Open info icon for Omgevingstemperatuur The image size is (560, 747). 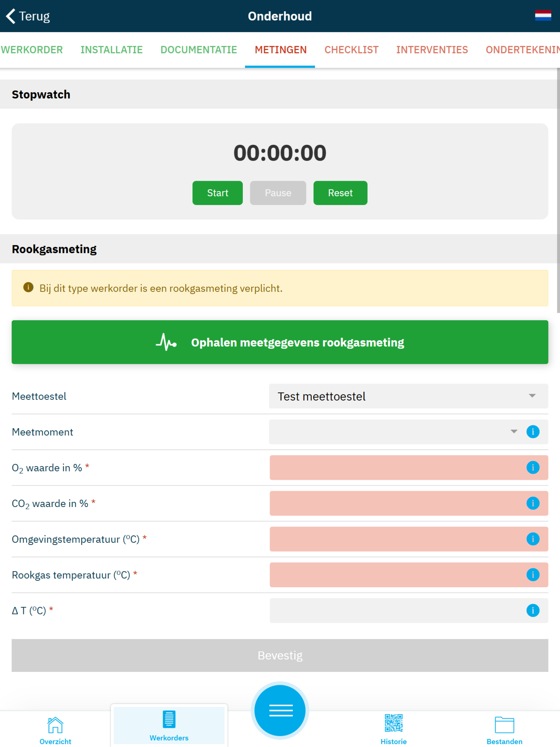point(533,539)
